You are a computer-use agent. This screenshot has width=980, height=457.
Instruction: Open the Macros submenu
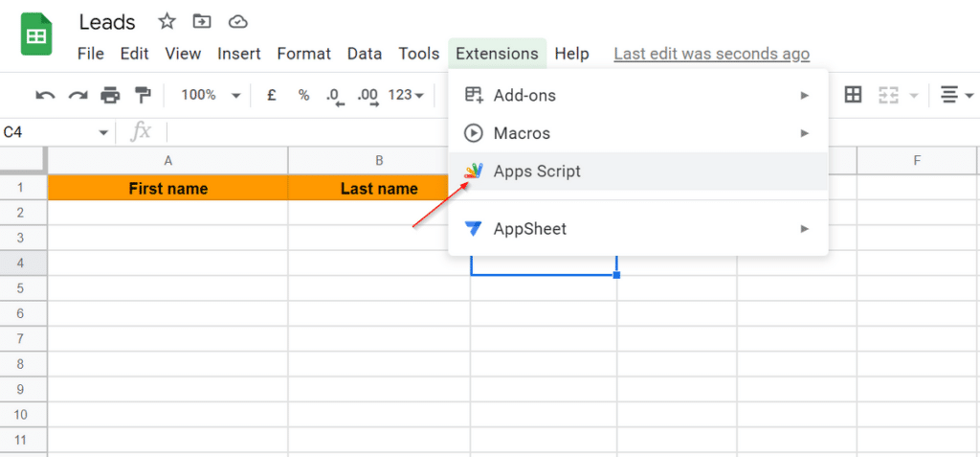(x=636, y=133)
